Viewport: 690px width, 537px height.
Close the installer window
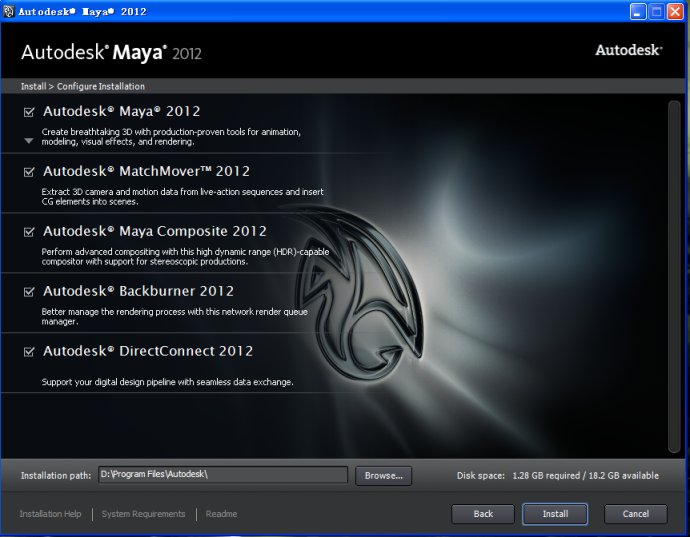pos(675,11)
